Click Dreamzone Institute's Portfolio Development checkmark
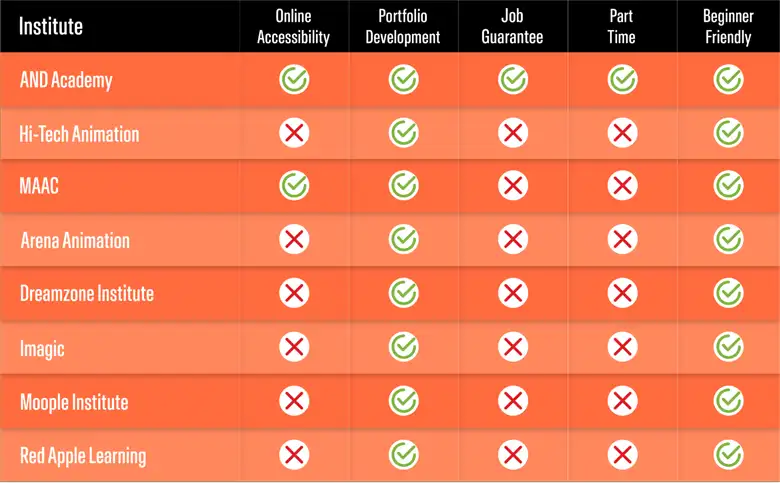780x483 pixels. (x=403, y=293)
